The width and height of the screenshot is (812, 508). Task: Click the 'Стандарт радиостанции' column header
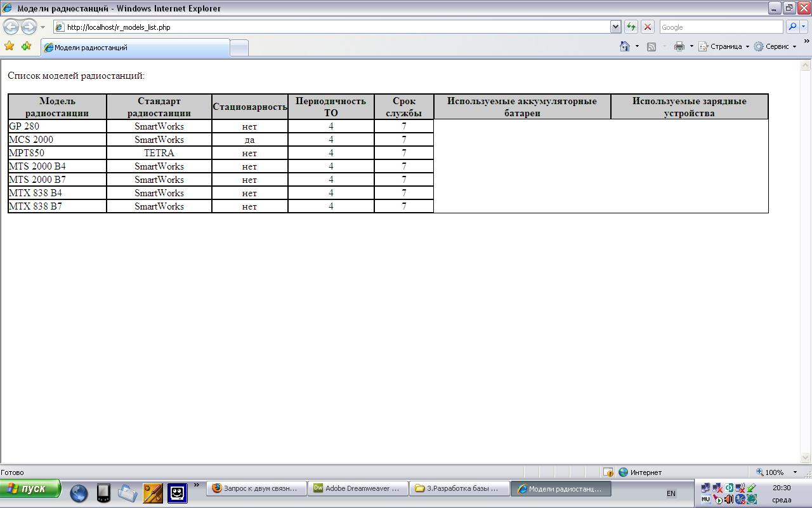[x=159, y=107]
